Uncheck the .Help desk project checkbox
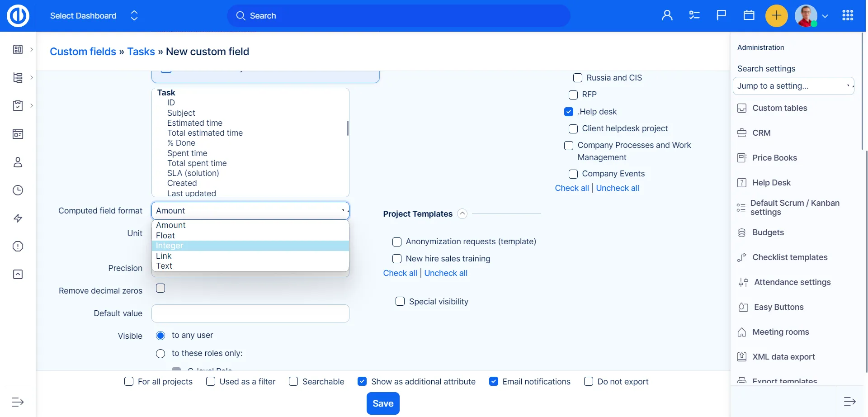868x417 pixels. coord(569,112)
